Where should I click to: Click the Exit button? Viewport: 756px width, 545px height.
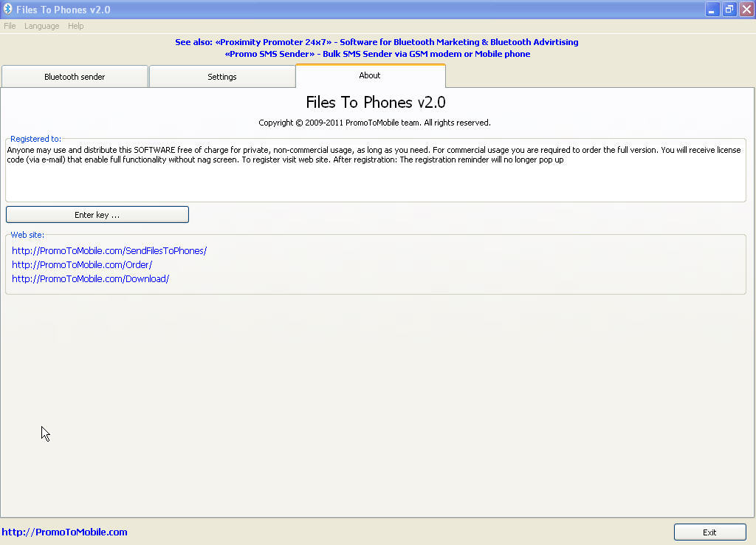coord(709,532)
